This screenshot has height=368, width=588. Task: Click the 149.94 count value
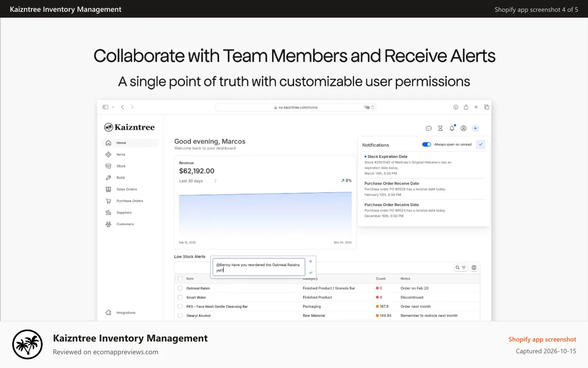coord(386,315)
